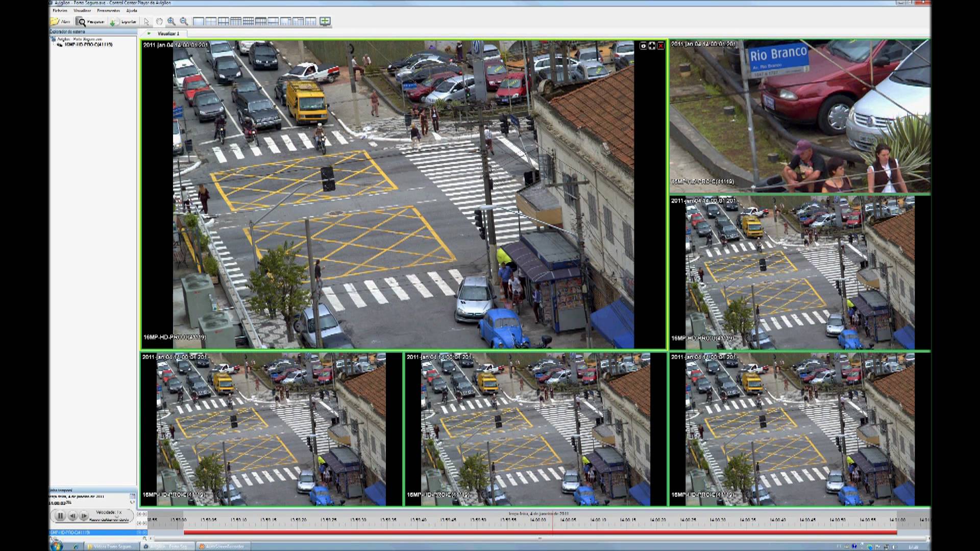Screen dimensions: 980x551
Task: Switch to 3x2 grid view layout
Action: coord(224,21)
